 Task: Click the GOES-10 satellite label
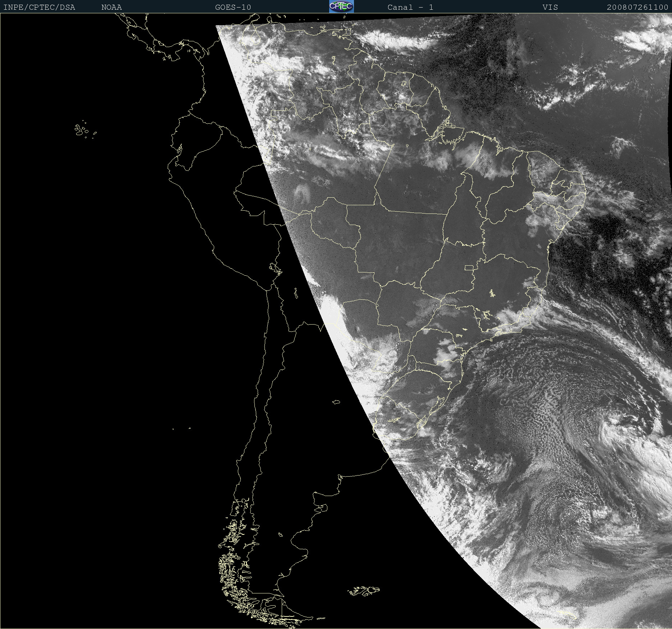(233, 7)
